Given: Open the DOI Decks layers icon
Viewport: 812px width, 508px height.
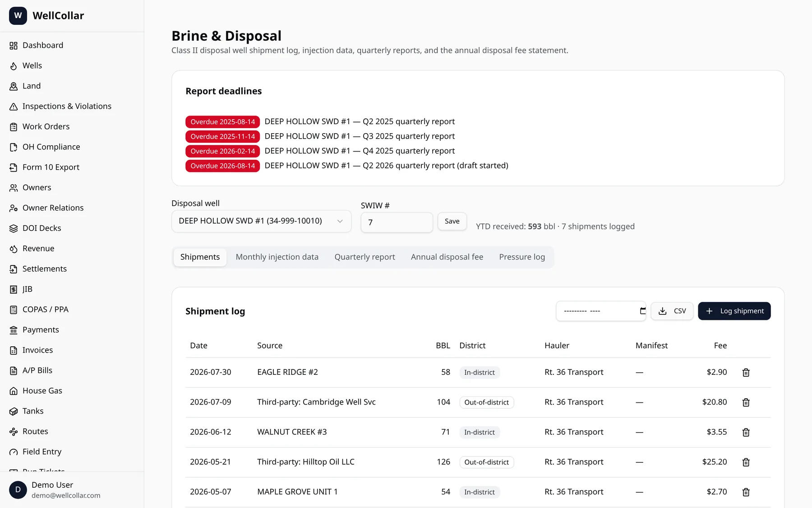Looking at the screenshot, I should tap(14, 228).
